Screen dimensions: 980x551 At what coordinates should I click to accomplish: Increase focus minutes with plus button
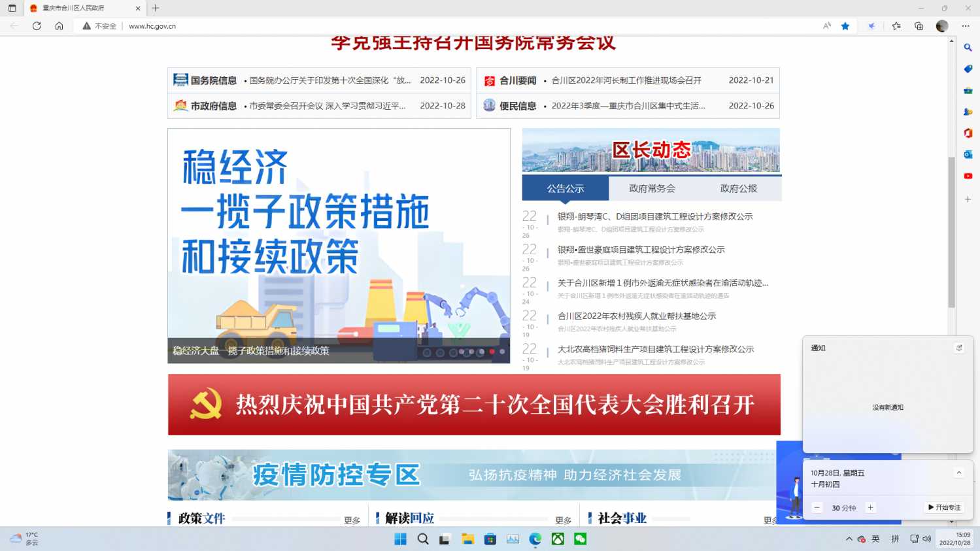[870, 507]
